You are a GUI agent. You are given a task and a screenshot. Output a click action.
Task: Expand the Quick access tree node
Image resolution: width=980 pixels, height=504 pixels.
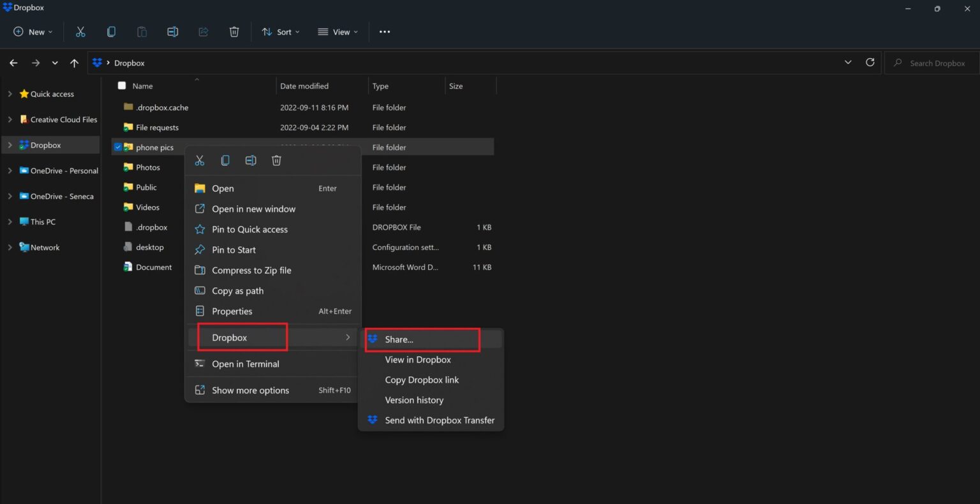10,94
